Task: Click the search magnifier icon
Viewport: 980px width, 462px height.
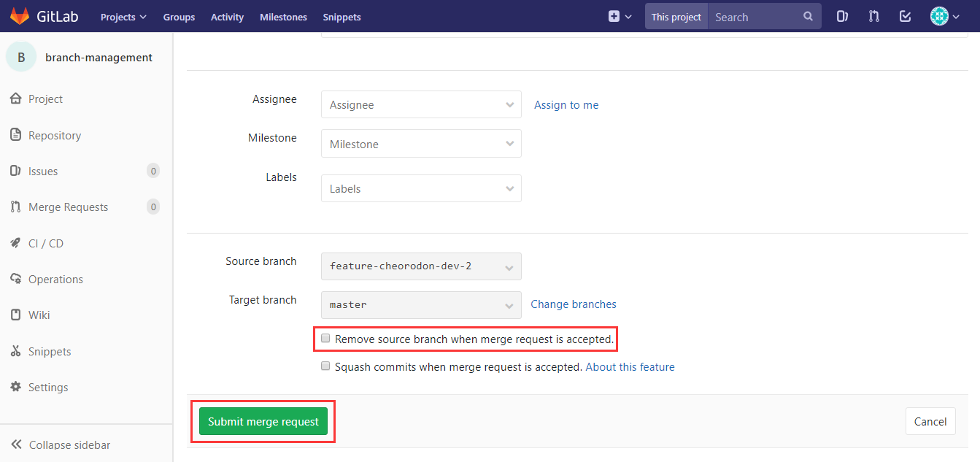Action: [x=808, y=16]
